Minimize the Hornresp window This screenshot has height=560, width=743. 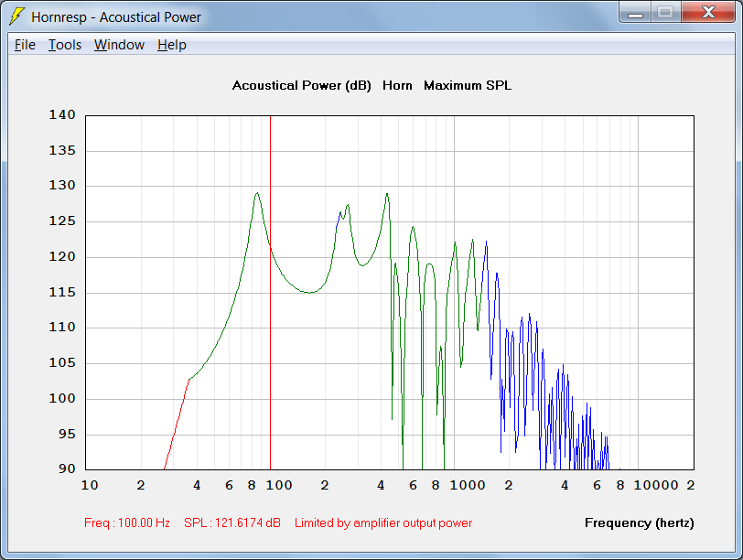(635, 12)
